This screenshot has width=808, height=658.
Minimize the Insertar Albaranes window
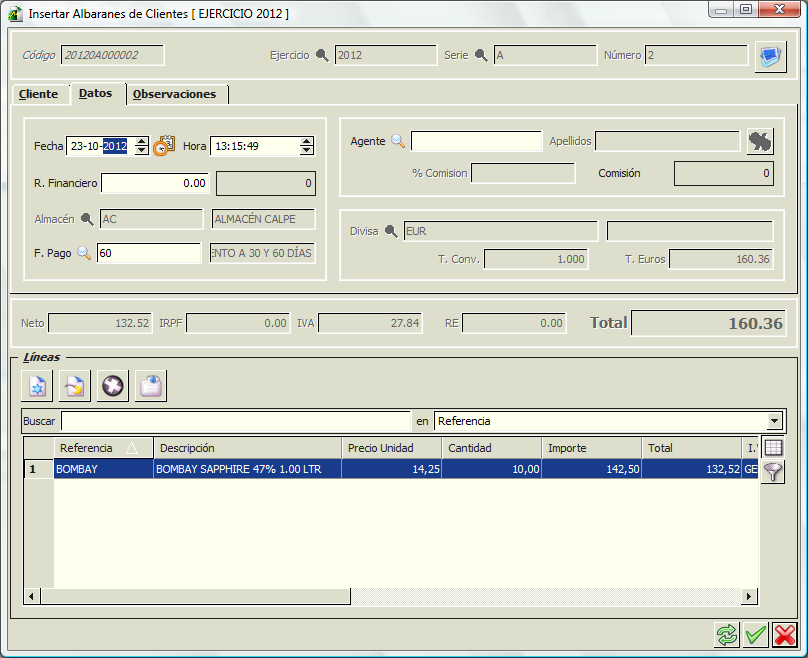pyautogui.click(x=721, y=10)
